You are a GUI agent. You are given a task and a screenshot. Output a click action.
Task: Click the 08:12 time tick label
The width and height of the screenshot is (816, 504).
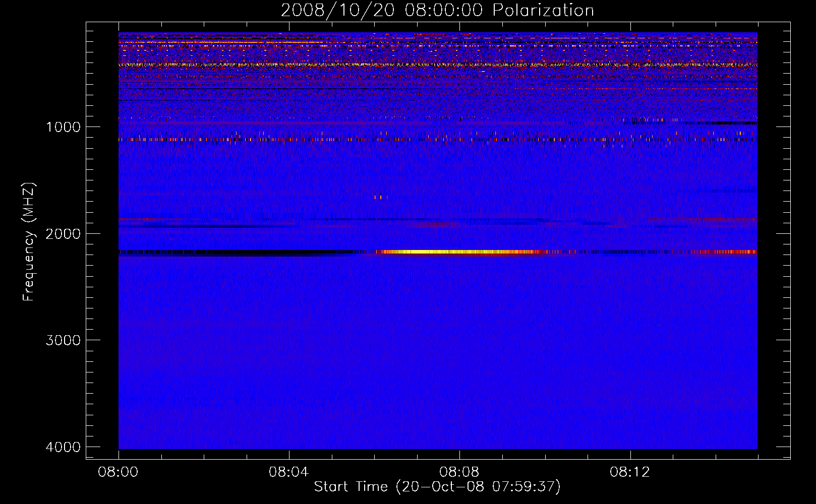coord(629,472)
